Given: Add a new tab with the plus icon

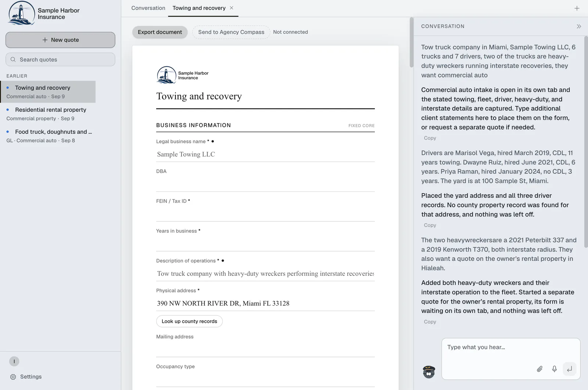Looking at the screenshot, I should click(577, 8).
